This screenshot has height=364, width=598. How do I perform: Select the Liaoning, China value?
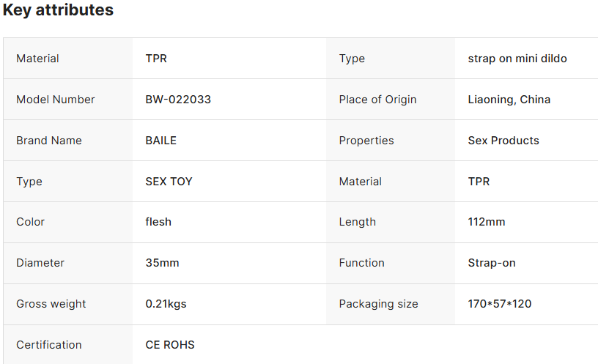tap(509, 100)
